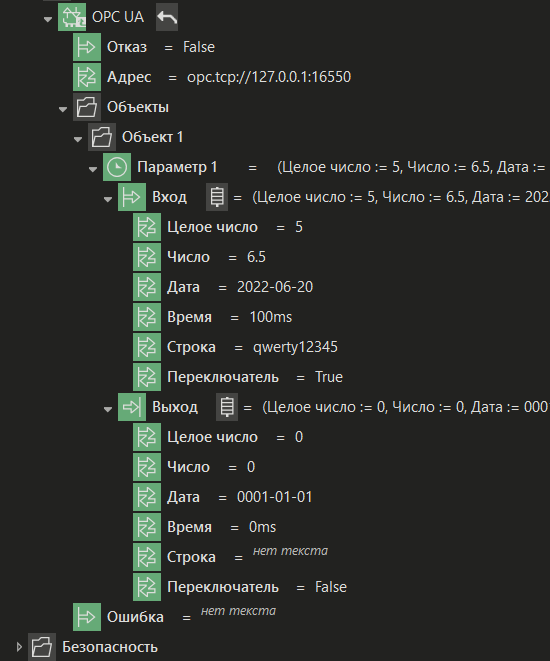Collapse the Параметр 1 node
Screen dimensions: 550x661
click(93, 169)
